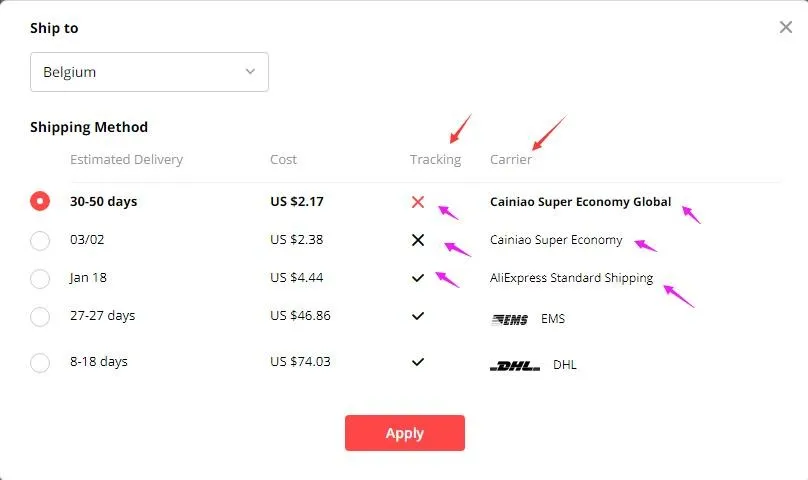Select the 03/02 delivery radio button
The height and width of the screenshot is (480, 808).
click(x=40, y=240)
